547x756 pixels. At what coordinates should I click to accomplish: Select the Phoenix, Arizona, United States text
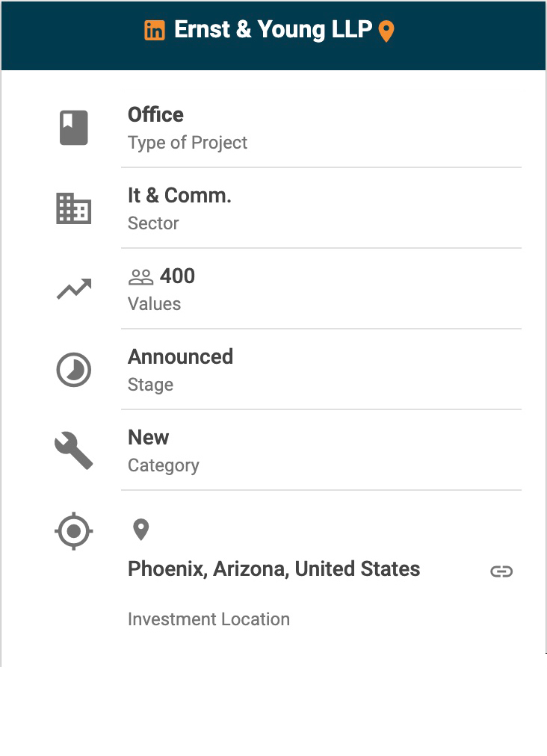[273, 569]
